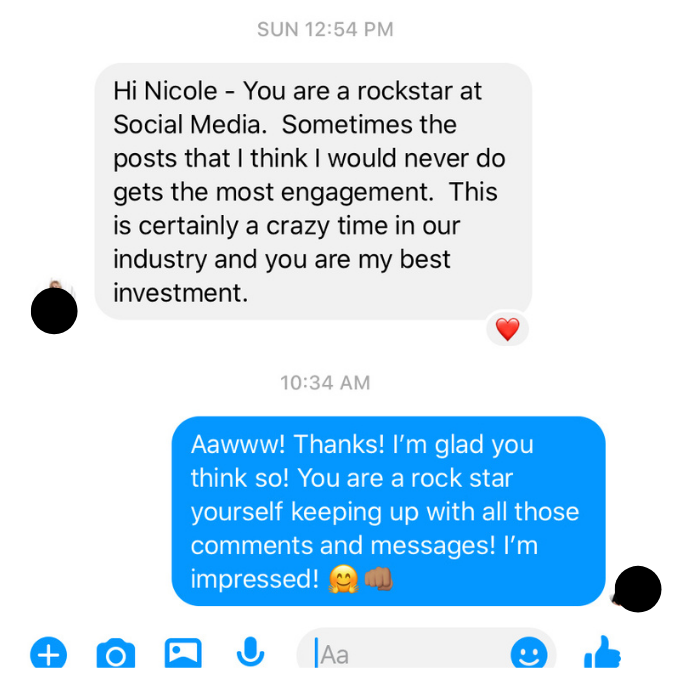
Task: View the red heart reaction on the message
Action: point(507,329)
